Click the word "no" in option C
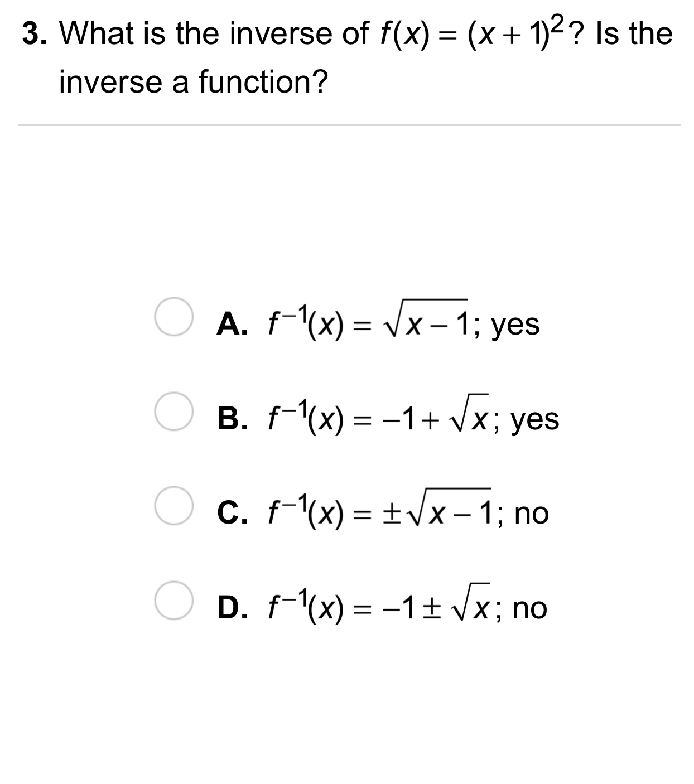The height and width of the screenshot is (784, 694). pos(532,514)
